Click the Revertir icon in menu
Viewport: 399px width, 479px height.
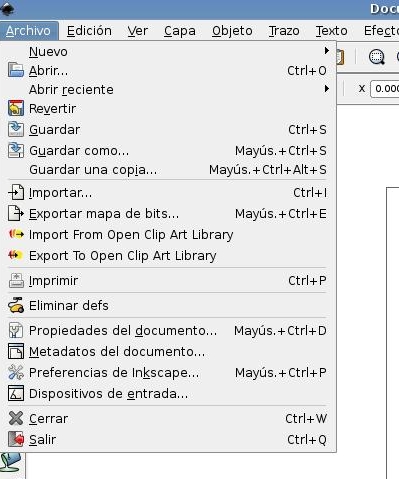pos(16,108)
